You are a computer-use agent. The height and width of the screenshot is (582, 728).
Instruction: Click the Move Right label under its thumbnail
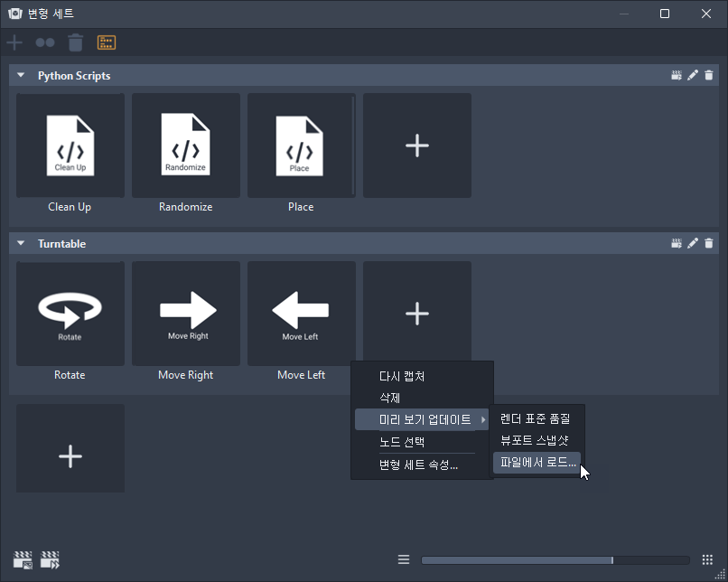(x=186, y=375)
